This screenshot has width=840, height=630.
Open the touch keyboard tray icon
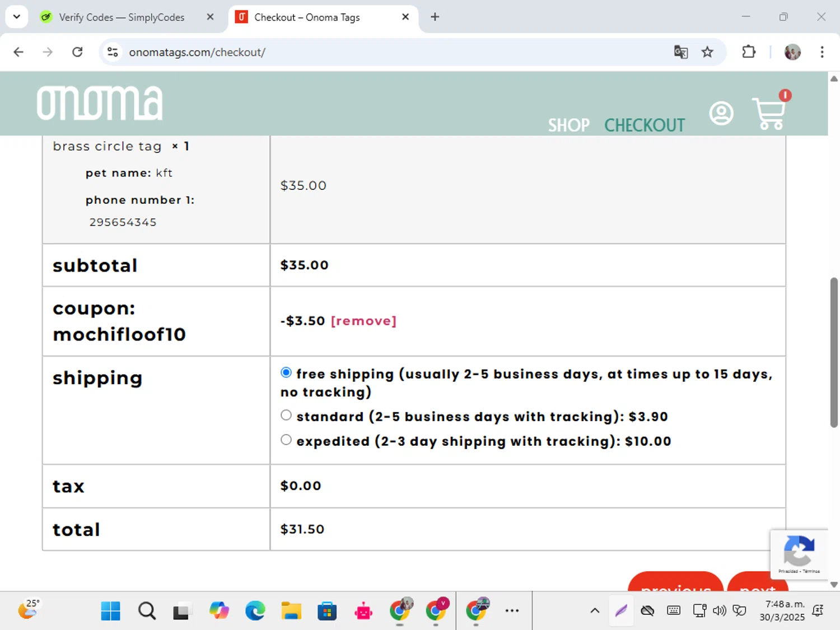click(674, 611)
